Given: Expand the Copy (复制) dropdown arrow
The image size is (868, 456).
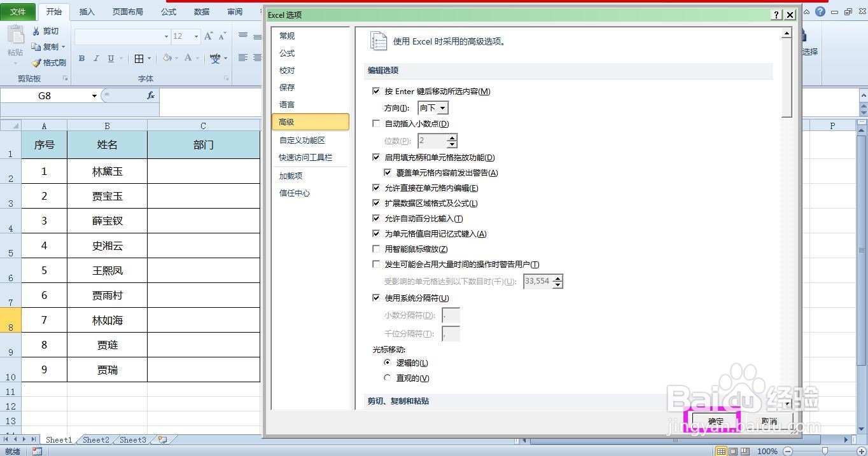Looking at the screenshot, I should (x=64, y=47).
